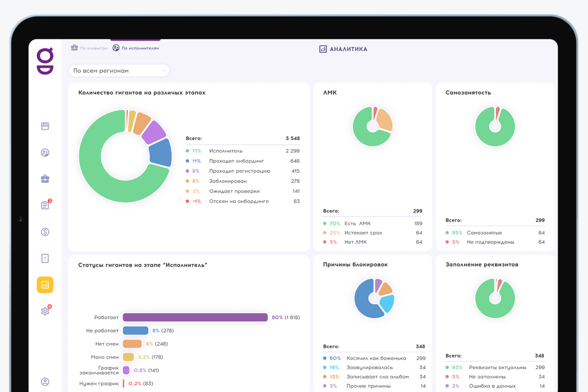This screenshot has height=392, width=588.
Task: Open settings gear with badge 6
Action: click(46, 310)
